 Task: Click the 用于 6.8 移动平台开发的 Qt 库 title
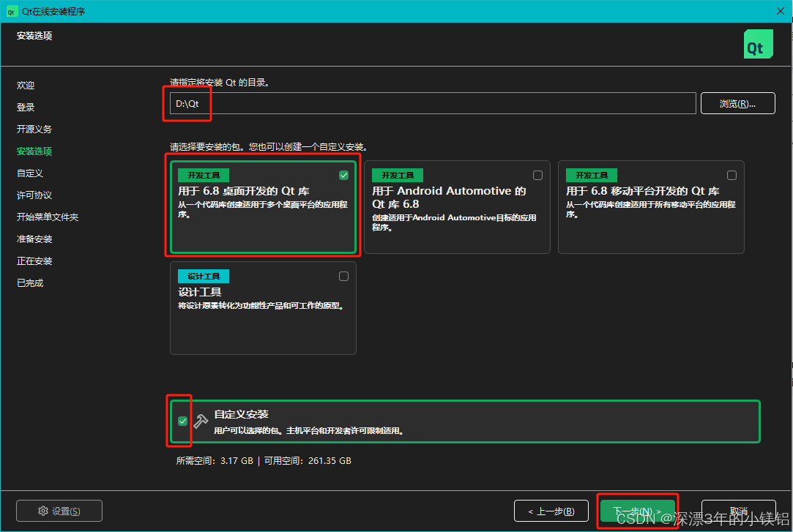(x=643, y=191)
